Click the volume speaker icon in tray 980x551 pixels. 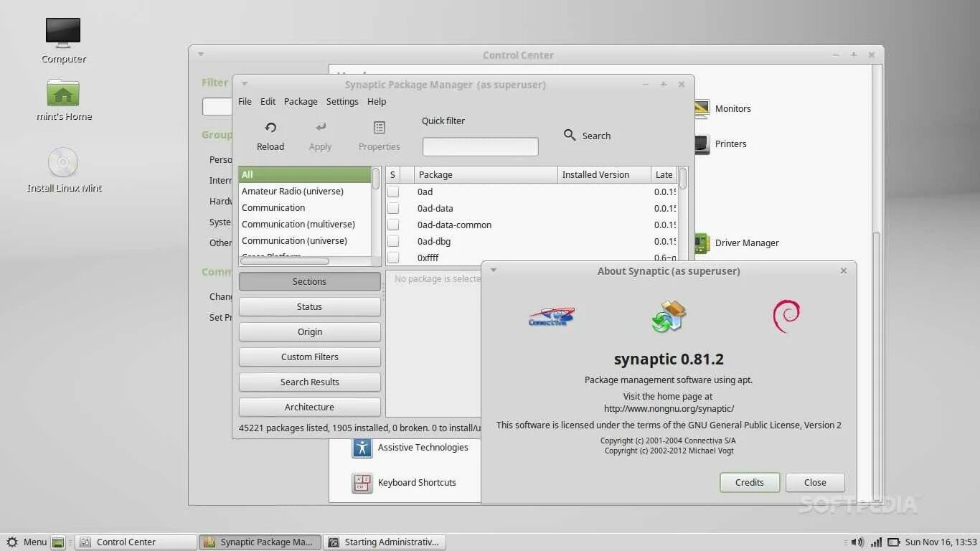click(x=857, y=542)
